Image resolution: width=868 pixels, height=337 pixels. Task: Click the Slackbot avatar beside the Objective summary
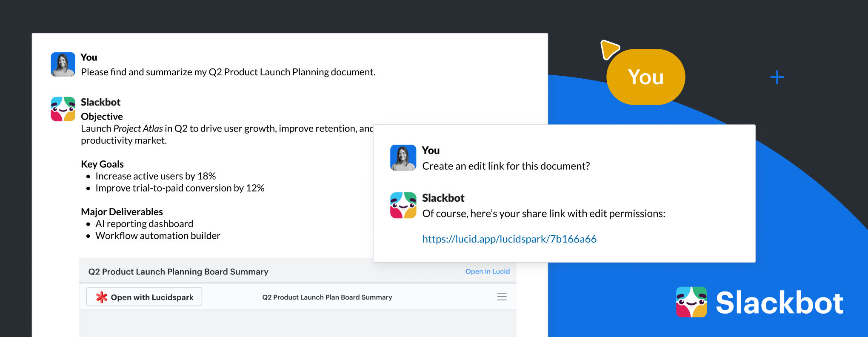(63, 109)
